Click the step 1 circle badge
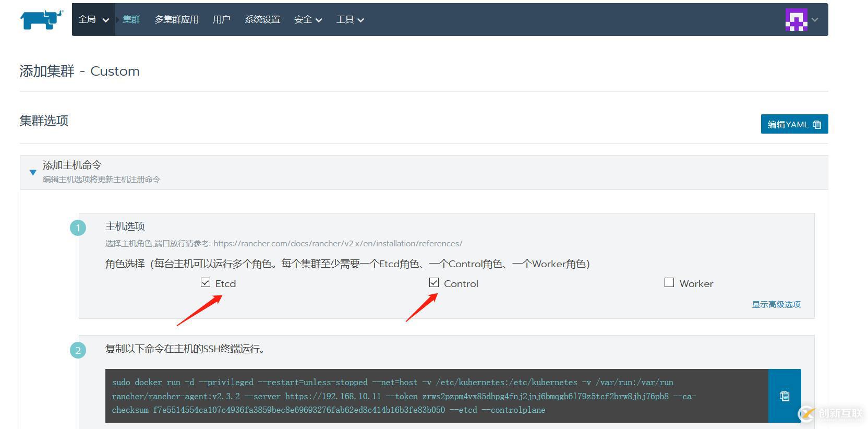The height and width of the screenshot is (429, 868). pyautogui.click(x=78, y=228)
